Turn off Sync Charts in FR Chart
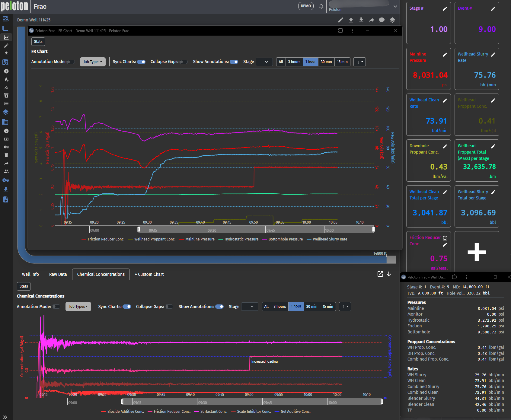 click(x=141, y=62)
